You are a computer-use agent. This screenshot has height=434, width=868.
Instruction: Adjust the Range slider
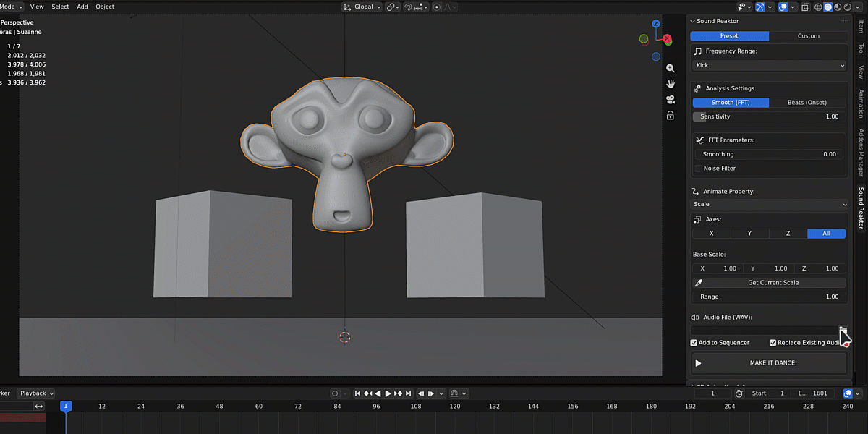769,297
